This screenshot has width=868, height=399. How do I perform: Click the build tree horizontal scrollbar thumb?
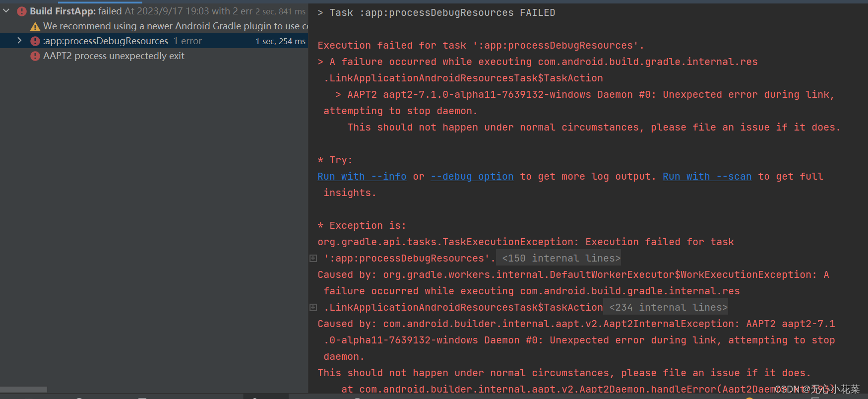point(23,390)
